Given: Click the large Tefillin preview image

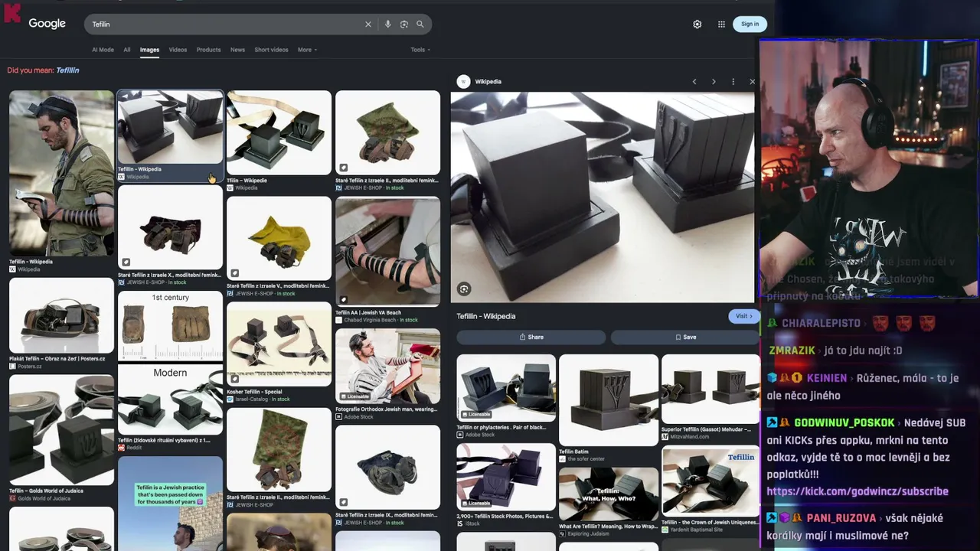Looking at the screenshot, I should click(603, 197).
